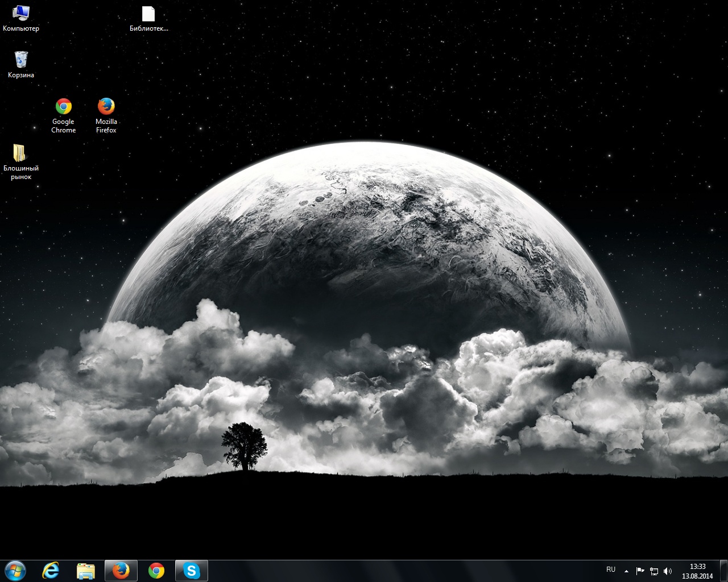
Task: Select the Библиотек... file icon
Action: click(148, 18)
